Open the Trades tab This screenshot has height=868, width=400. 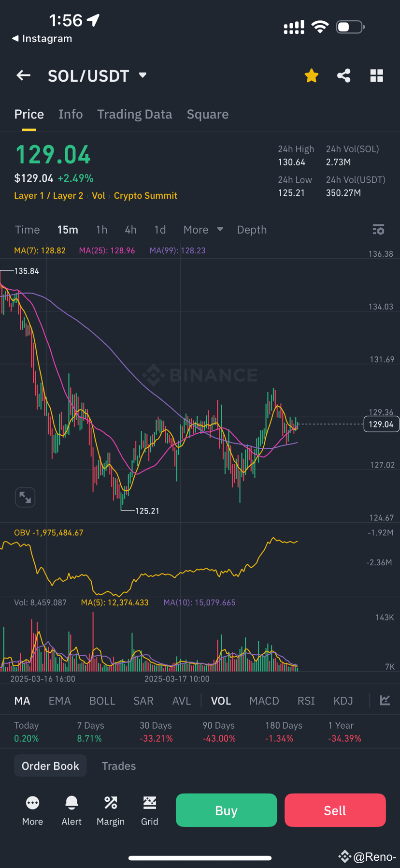pos(119,766)
